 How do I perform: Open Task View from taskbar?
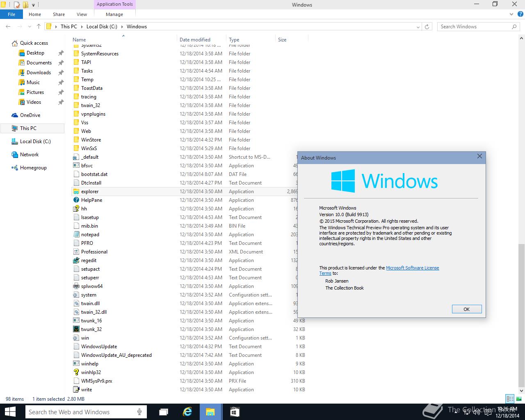click(x=163, y=412)
